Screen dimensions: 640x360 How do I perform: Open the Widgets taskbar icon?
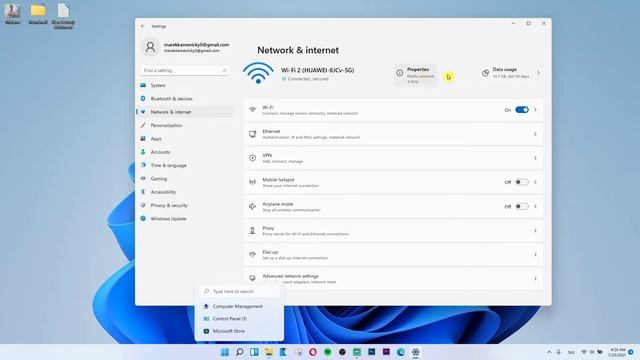254,352
